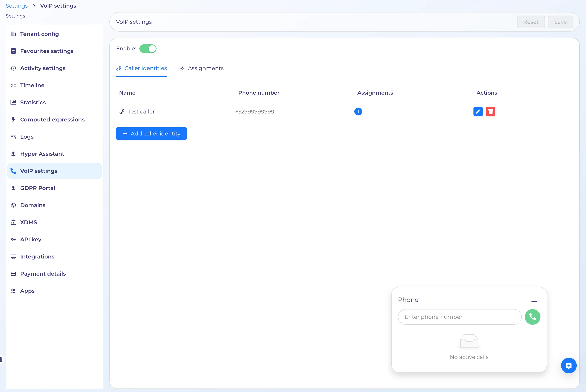Open the Statistics bar chart icon
The width and height of the screenshot is (586, 392).
(13, 102)
